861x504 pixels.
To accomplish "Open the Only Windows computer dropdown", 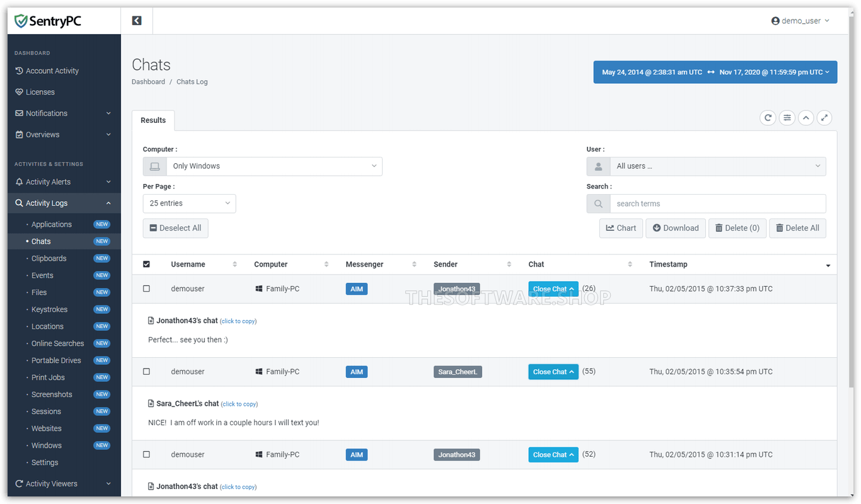I will pyautogui.click(x=274, y=166).
